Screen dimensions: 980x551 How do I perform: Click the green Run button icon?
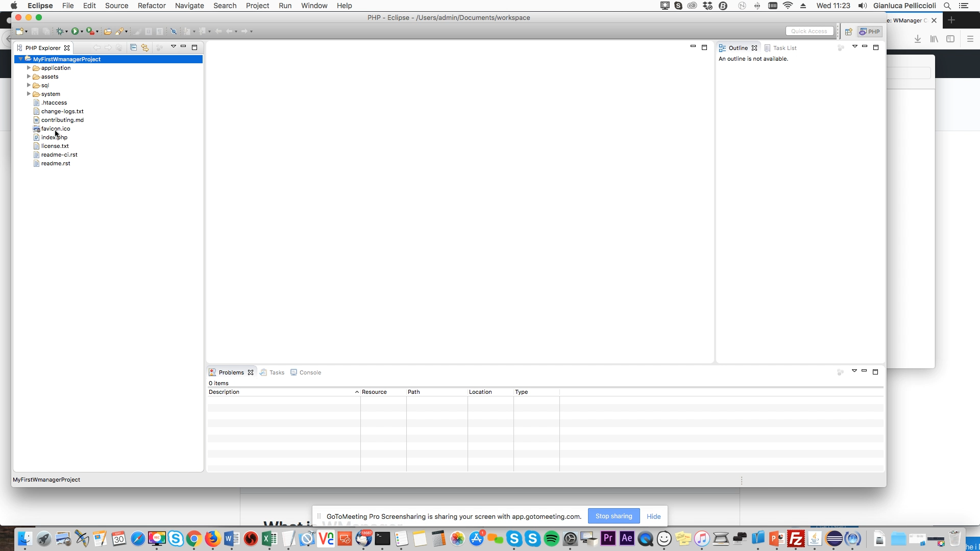coord(75,32)
